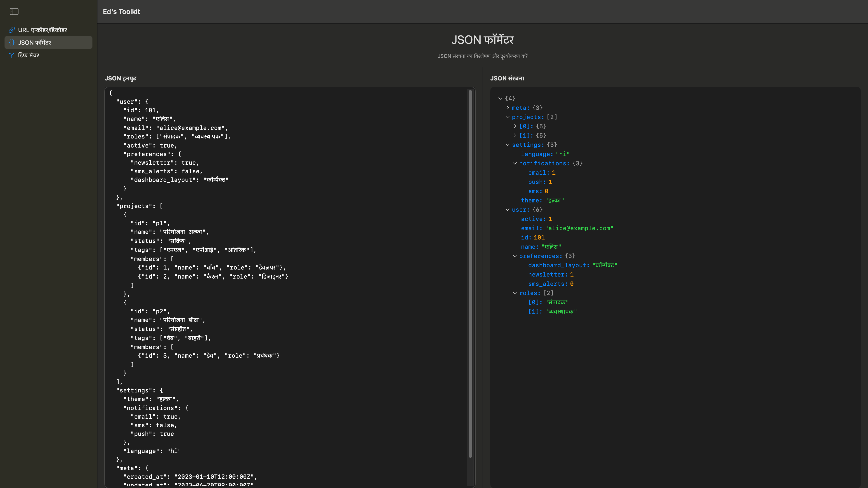This screenshot has height=488, width=868.
Task: Select sms_alerts: 0 tree row
Action: tap(551, 284)
